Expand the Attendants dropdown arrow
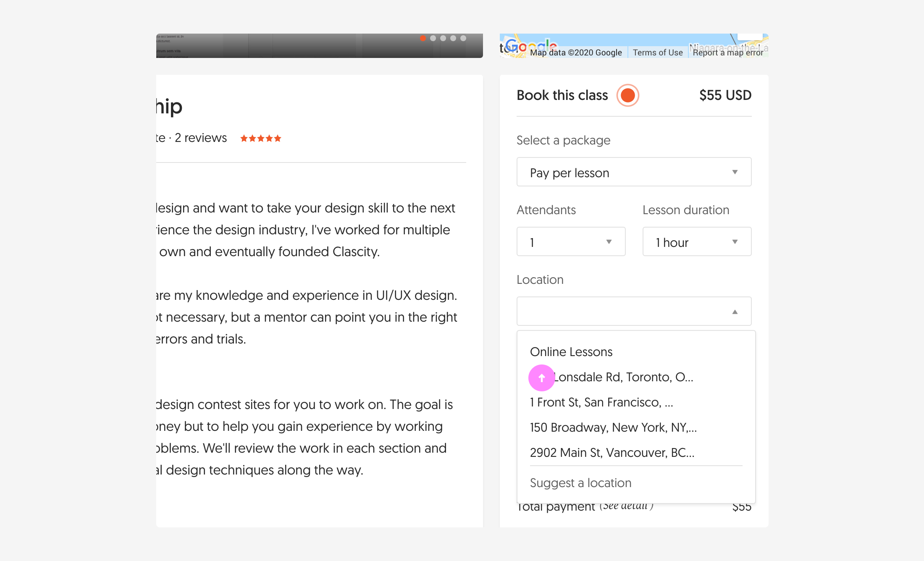 pos(609,242)
